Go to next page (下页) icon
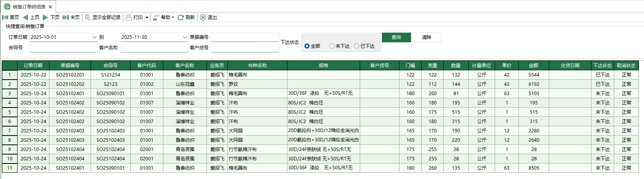The height and width of the screenshot is (179, 644). pos(45,17)
